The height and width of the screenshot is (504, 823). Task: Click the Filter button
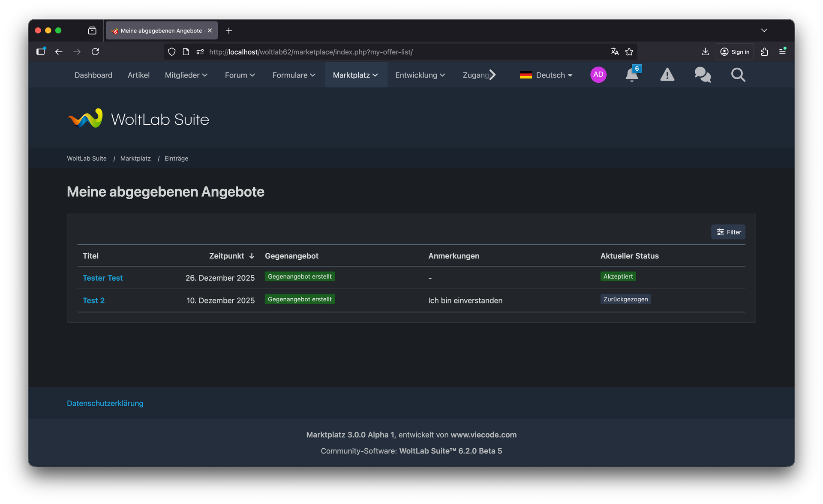728,232
